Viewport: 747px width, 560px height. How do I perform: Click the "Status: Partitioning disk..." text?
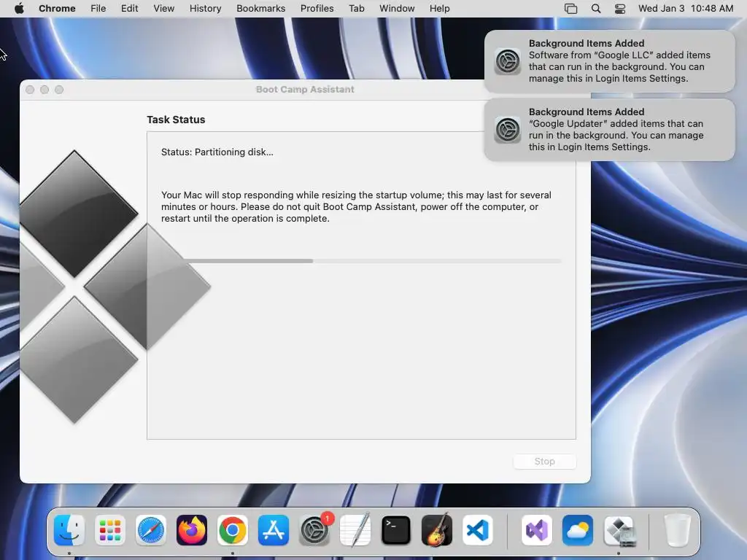click(x=217, y=152)
